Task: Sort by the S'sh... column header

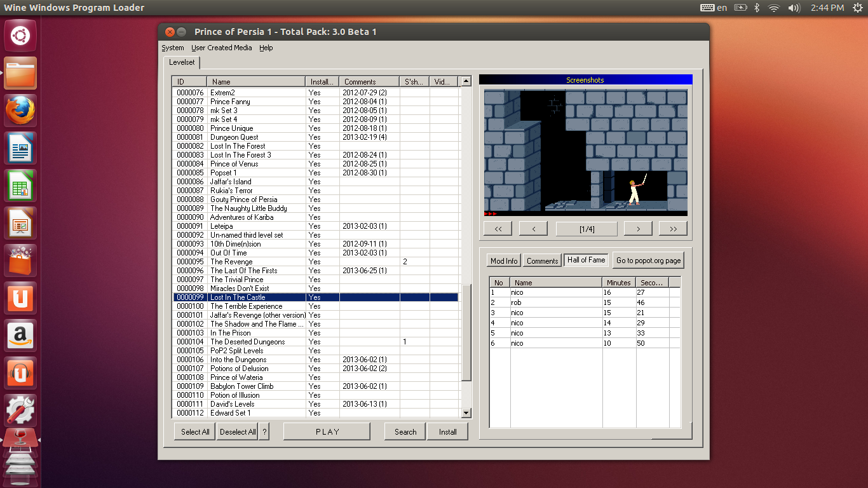Action: 414,81
